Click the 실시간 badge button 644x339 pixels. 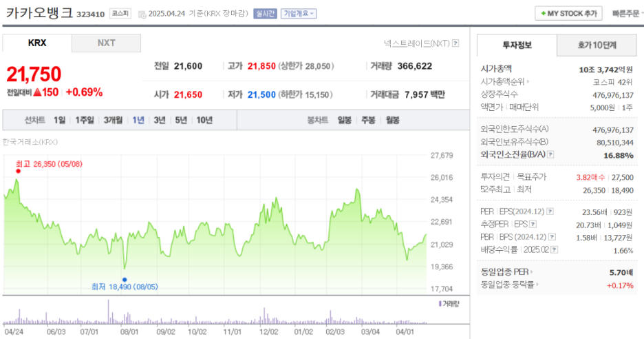click(266, 14)
